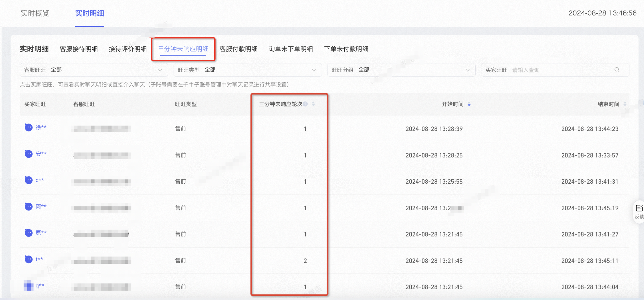The height and width of the screenshot is (300, 644).
Task: Click the Wangwang avatar icon for t**
Action: point(28,259)
